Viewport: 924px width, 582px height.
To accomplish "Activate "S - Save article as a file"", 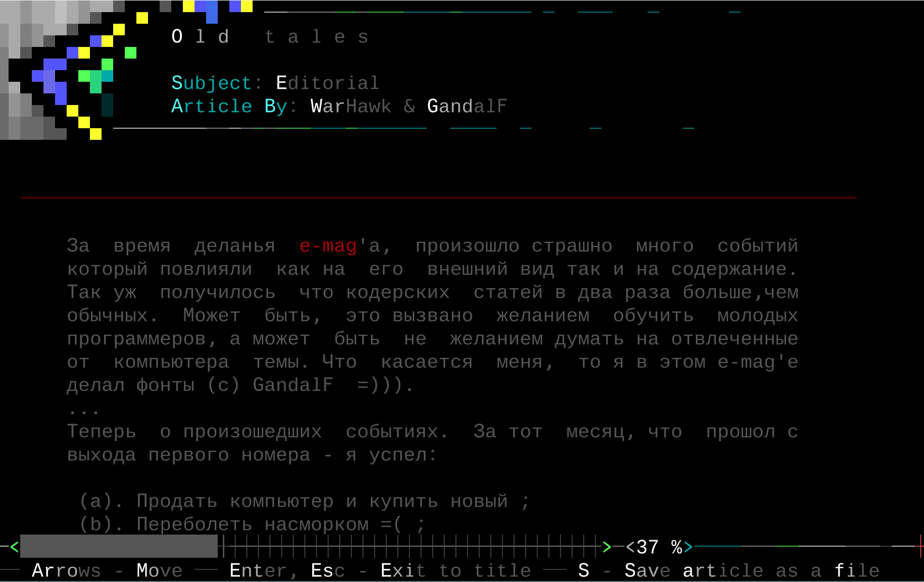I will [x=728, y=570].
